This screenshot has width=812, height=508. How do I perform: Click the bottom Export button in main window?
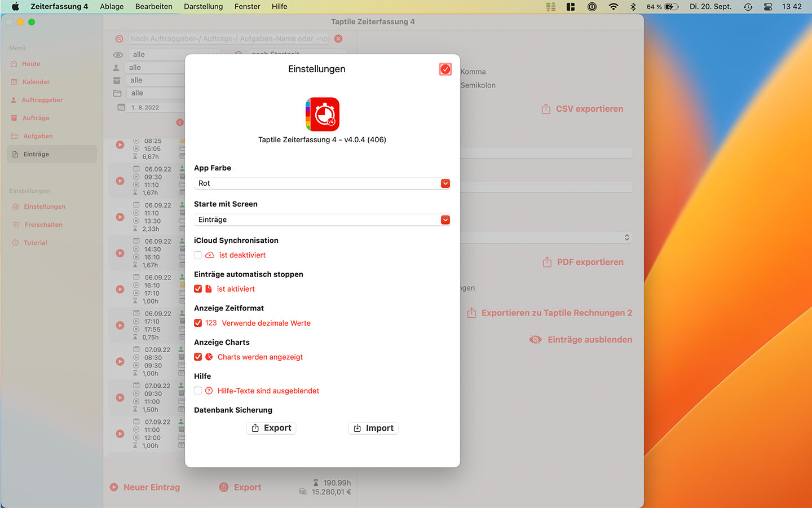240,487
